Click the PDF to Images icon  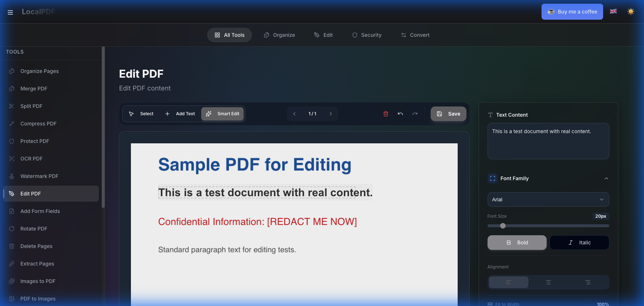click(x=12, y=299)
